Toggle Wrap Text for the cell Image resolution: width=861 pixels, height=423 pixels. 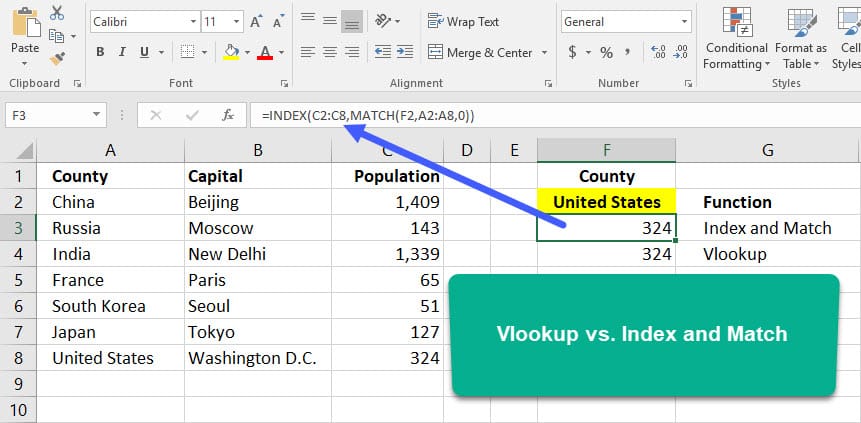pos(463,21)
